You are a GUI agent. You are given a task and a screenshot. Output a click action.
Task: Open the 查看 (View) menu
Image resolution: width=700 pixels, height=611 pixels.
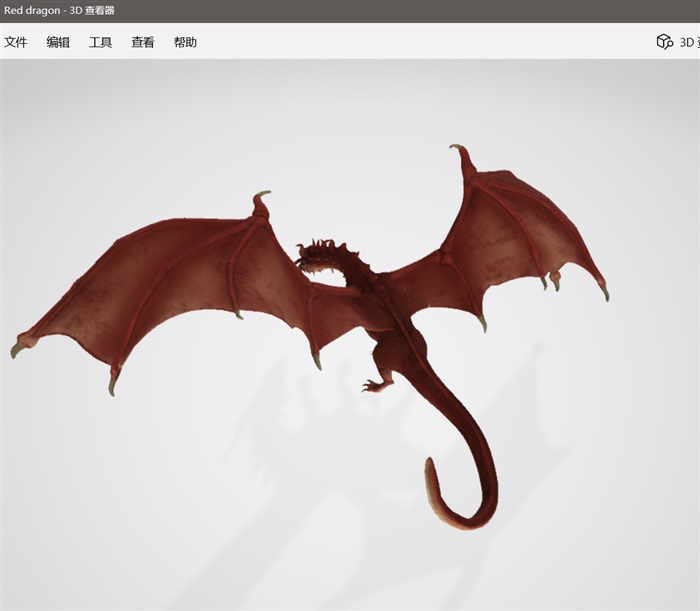(143, 42)
